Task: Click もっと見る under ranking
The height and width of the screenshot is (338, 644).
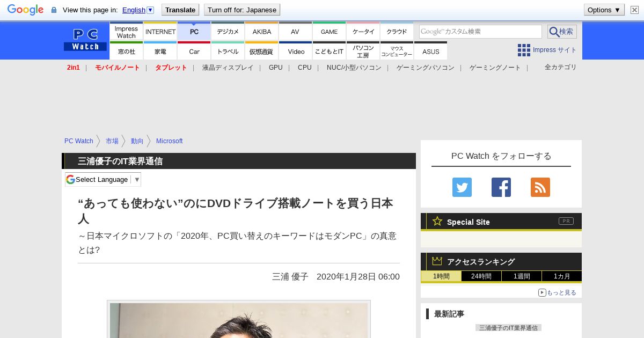Action: coord(558,292)
